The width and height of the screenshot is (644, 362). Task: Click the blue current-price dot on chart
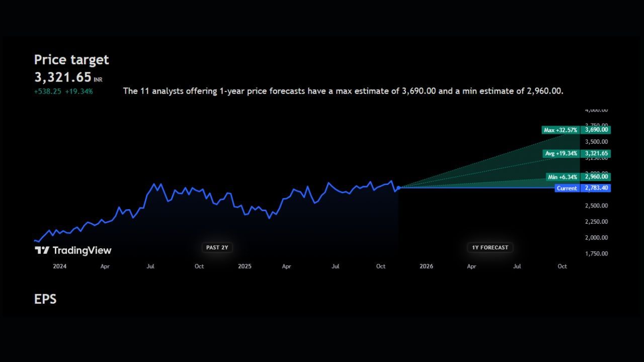tap(398, 188)
